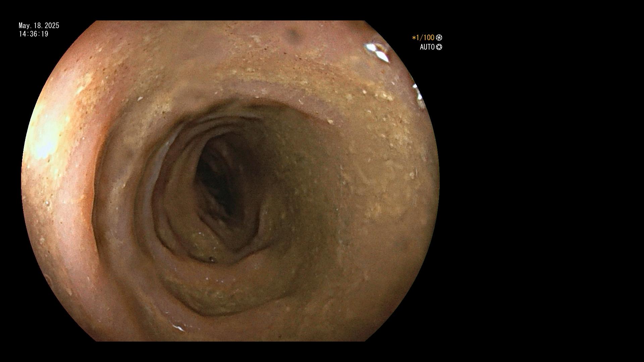
Task: Click the iris icon next to AUTO
Action: pyautogui.click(x=439, y=47)
